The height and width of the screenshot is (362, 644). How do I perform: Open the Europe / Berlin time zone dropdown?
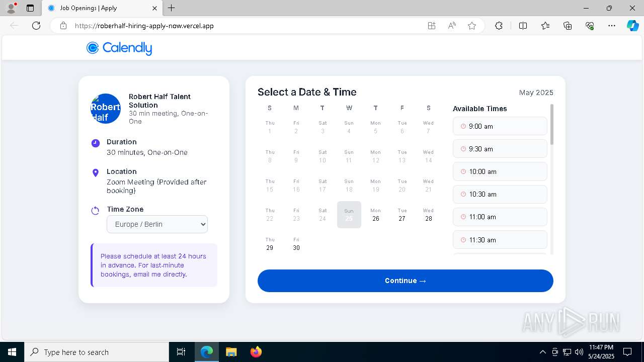[157, 224]
